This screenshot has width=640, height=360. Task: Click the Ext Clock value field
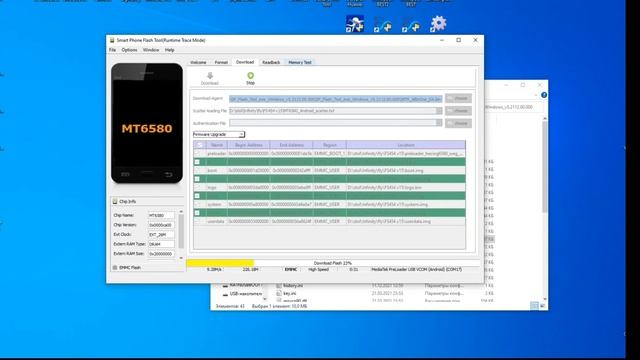click(161, 235)
